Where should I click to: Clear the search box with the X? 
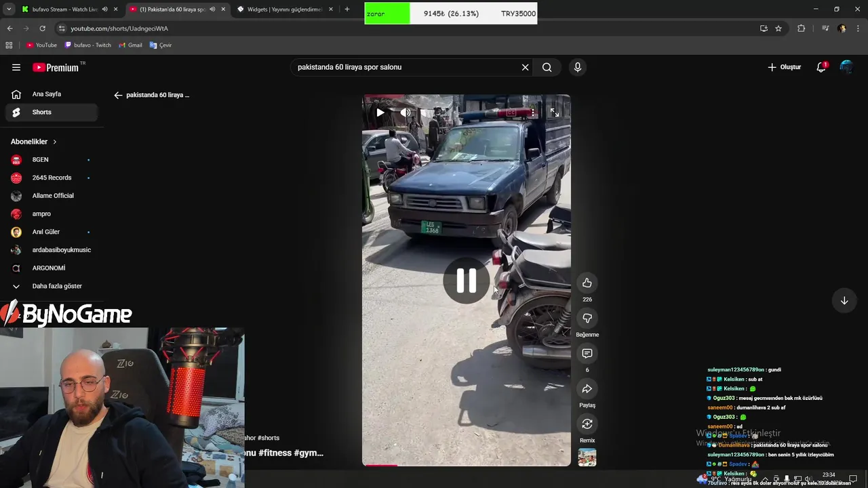(x=525, y=67)
